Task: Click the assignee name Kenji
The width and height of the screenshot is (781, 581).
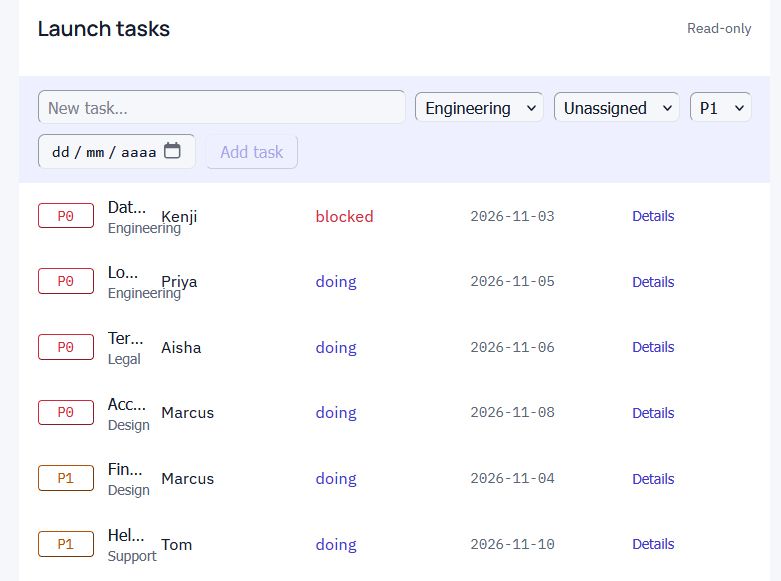Action: click(179, 217)
